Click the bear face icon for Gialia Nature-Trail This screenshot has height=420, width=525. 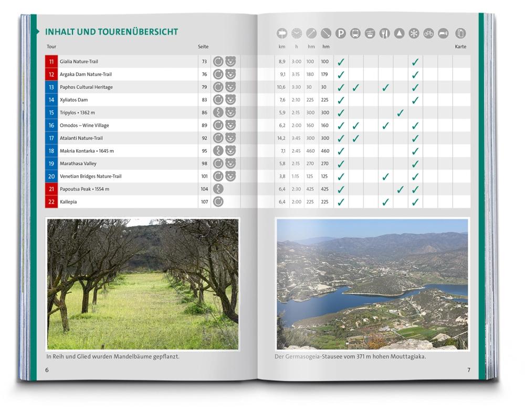click(x=230, y=61)
